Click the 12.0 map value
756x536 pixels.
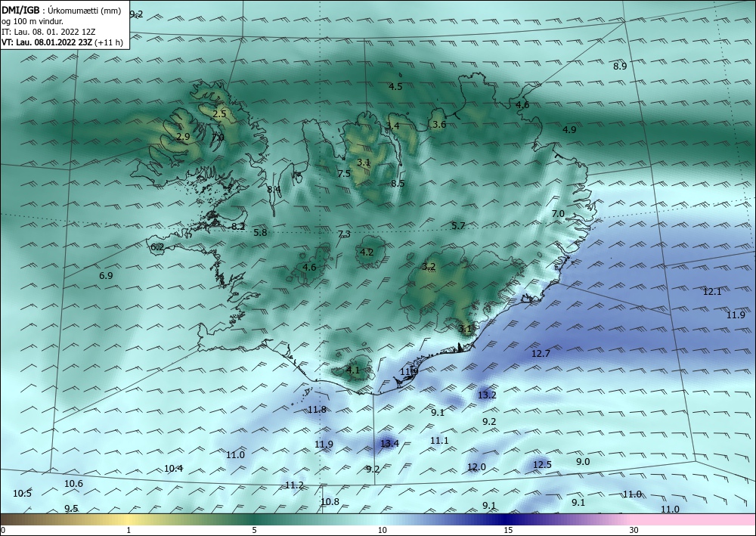[x=476, y=467]
